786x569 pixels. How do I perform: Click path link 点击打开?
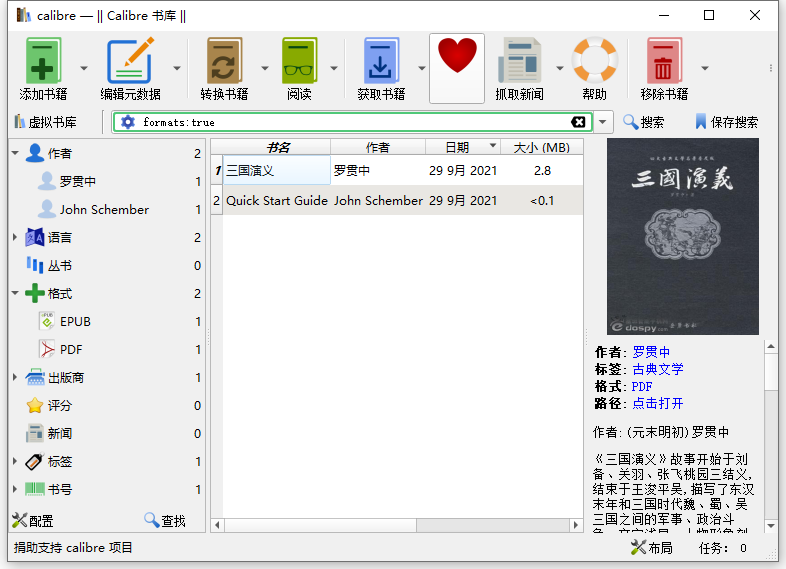[x=658, y=404]
